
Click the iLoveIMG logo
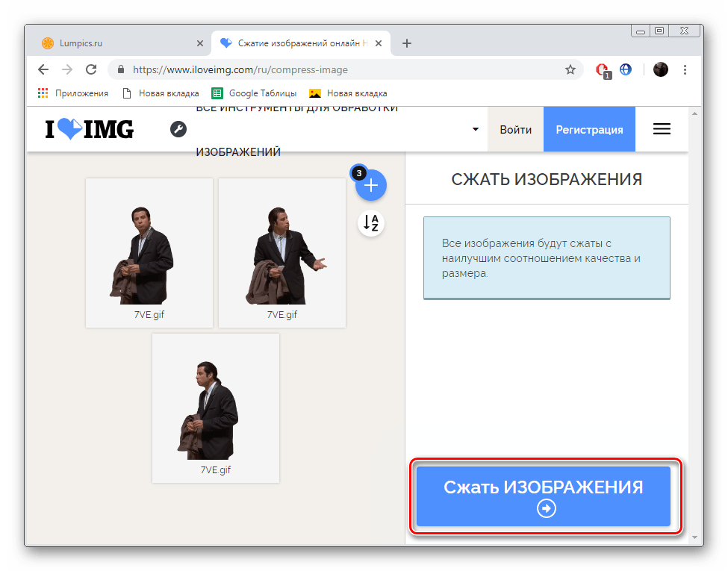point(89,129)
